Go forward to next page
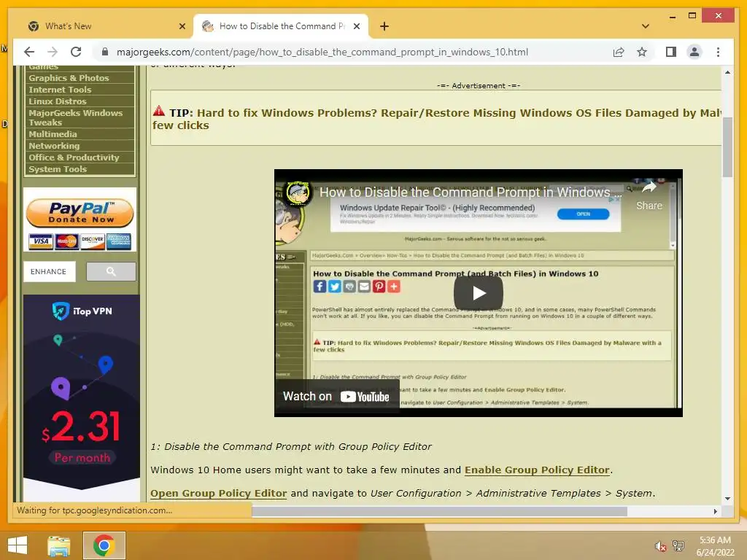This screenshot has height=560, width=747. click(x=53, y=52)
